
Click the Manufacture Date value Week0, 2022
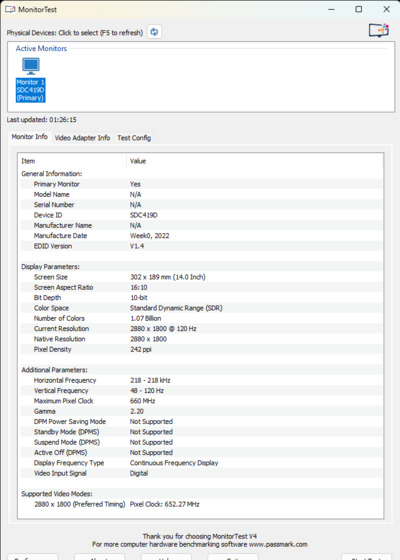click(150, 236)
